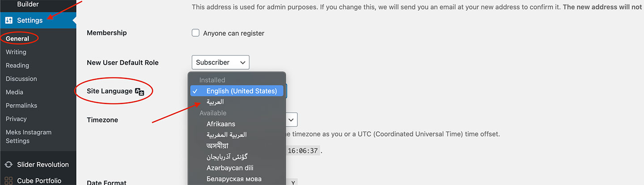Viewport: 644px width, 185px height.
Task: Open the General settings submenu item
Action: 17,39
